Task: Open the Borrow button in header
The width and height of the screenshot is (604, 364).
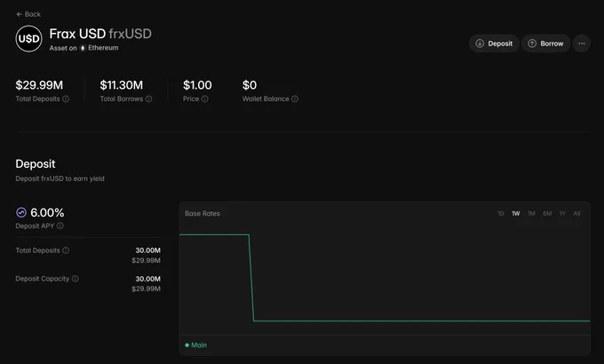Action: [x=546, y=44]
